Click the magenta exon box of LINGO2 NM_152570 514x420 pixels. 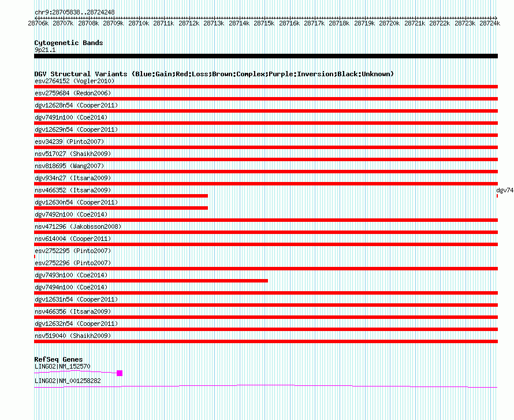[120, 373]
